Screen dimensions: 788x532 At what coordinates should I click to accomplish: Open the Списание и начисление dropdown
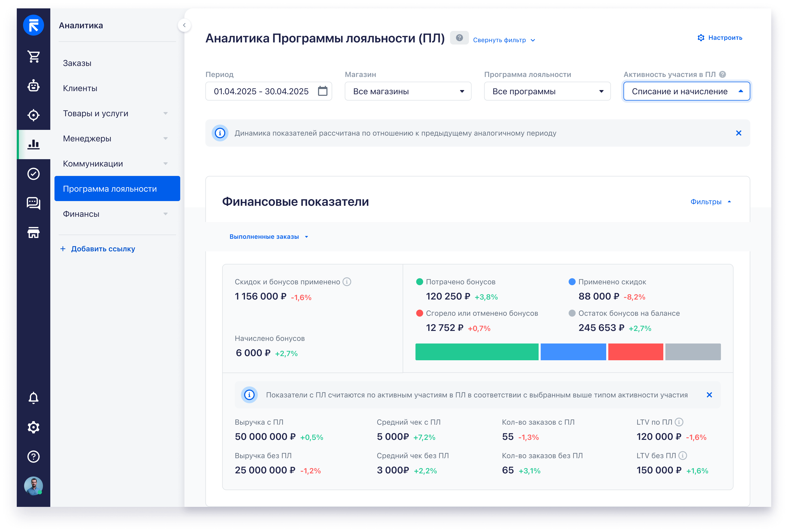pyautogui.click(x=687, y=91)
